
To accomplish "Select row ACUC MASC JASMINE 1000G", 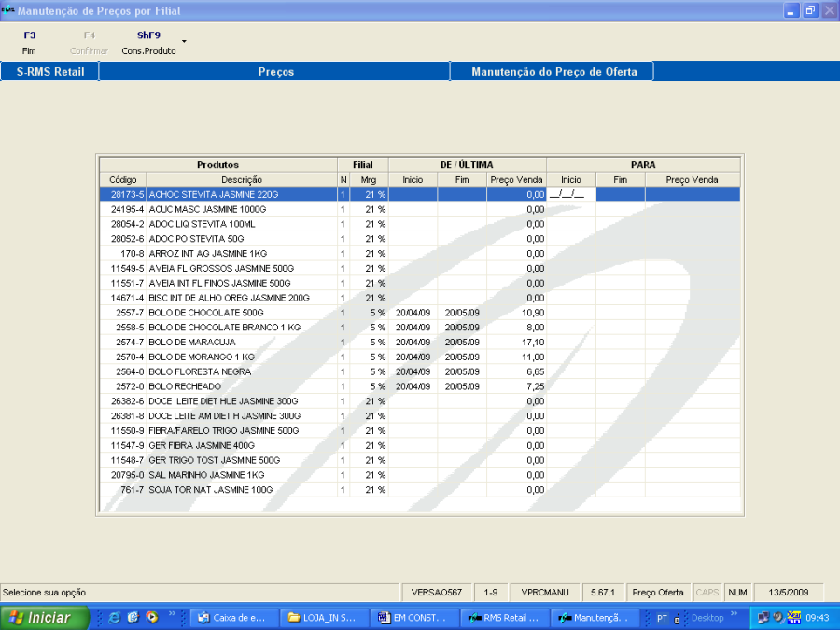I will point(419,209).
